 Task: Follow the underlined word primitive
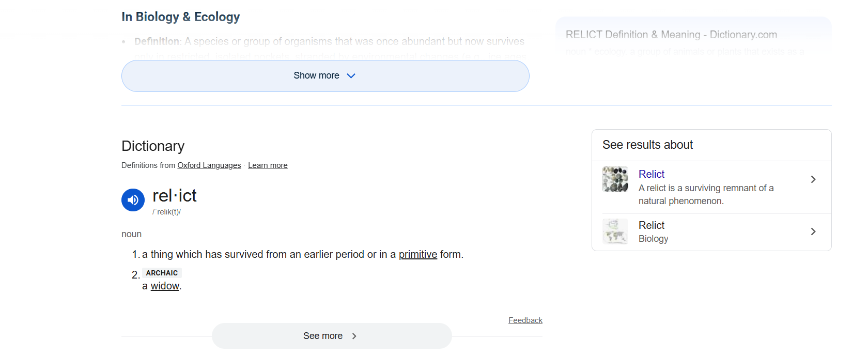pos(417,254)
